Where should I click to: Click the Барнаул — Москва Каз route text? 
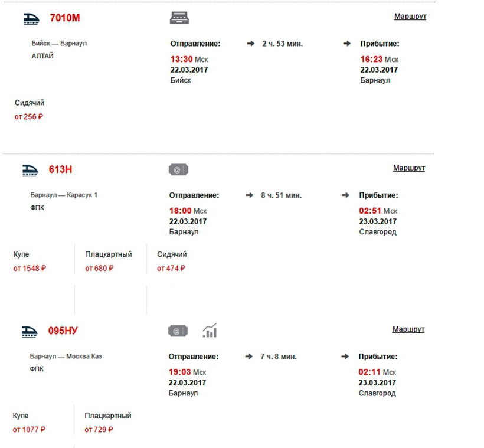pyautogui.click(x=66, y=357)
